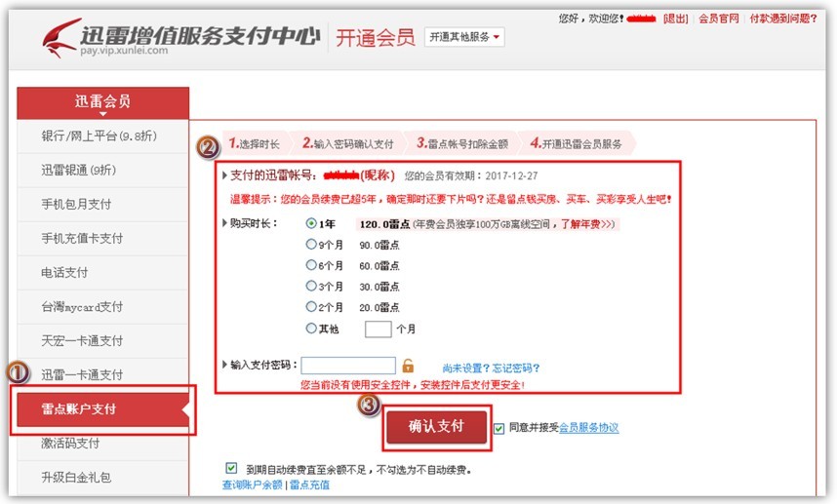The height and width of the screenshot is (504, 837).
Task: Select 迅雷银通 (9折) payment option
Action: (x=103, y=171)
